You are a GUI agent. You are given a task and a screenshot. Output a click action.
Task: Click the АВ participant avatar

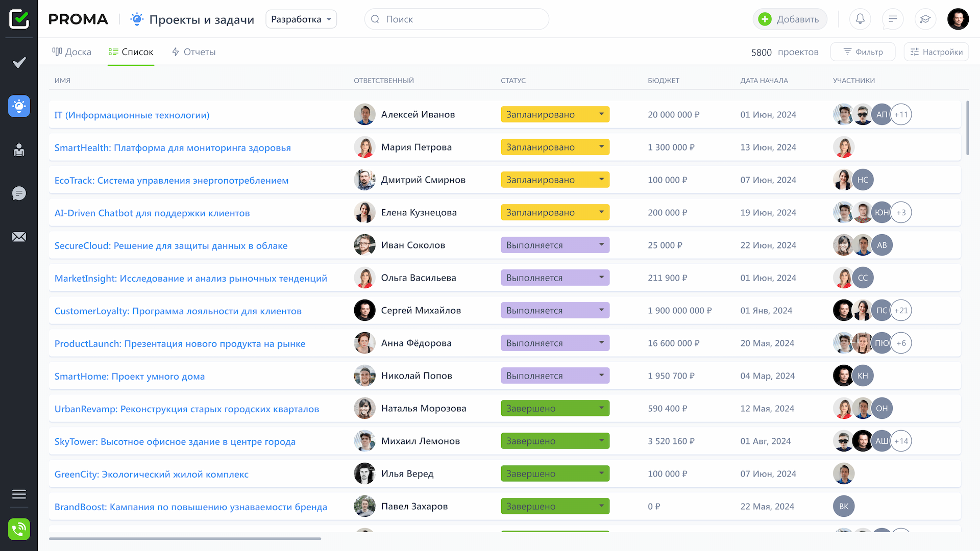point(882,245)
